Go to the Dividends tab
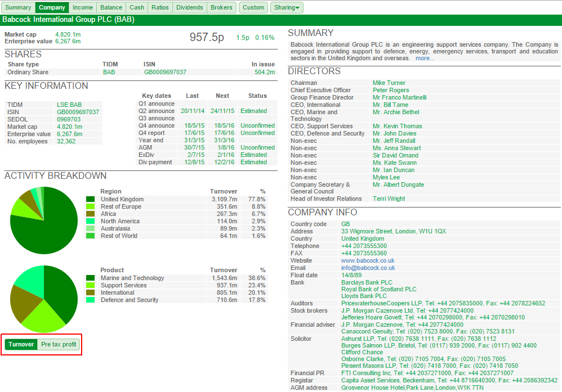The width and height of the screenshot is (562, 392). point(190,7)
